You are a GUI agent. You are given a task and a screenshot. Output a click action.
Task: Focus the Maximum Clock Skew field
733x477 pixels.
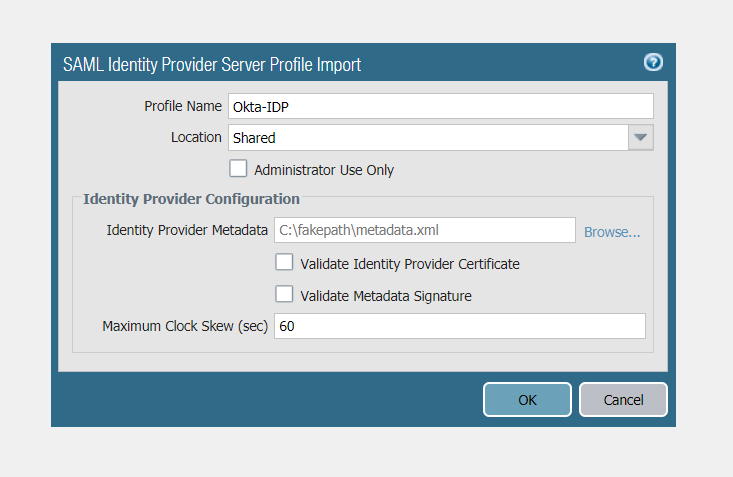(x=459, y=326)
